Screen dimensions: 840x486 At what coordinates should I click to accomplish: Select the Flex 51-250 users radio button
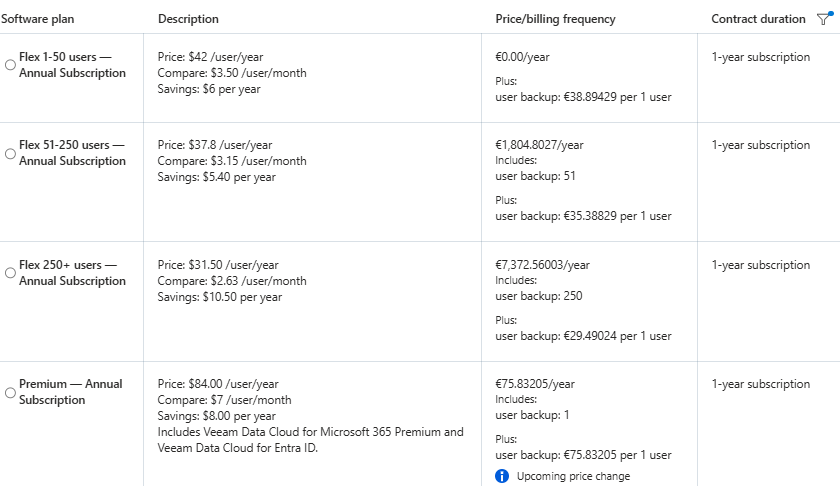tap(10, 154)
